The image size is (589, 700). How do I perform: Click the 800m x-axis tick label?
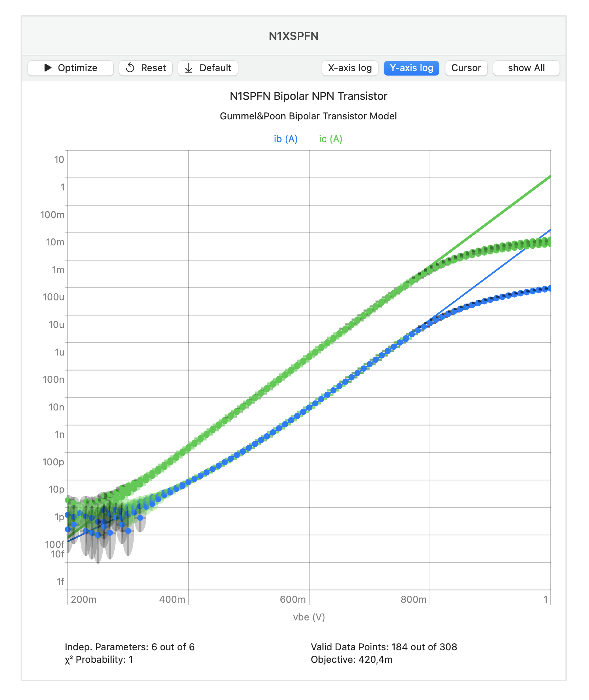(413, 599)
